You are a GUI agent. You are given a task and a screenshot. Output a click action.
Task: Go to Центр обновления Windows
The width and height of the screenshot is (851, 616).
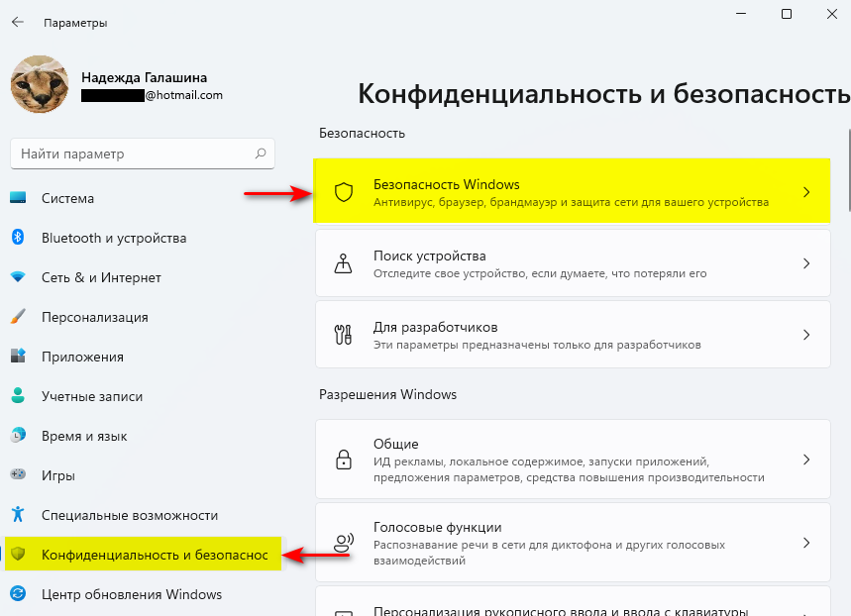[x=131, y=594]
